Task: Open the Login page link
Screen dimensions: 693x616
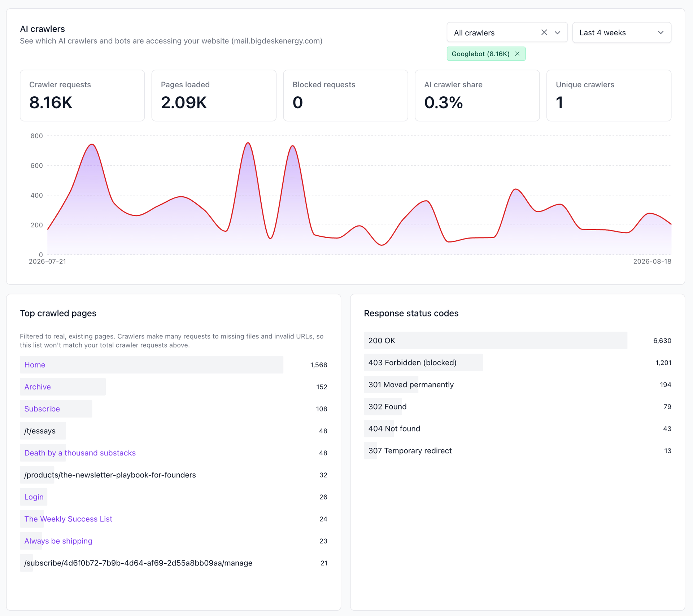Action: tap(34, 497)
